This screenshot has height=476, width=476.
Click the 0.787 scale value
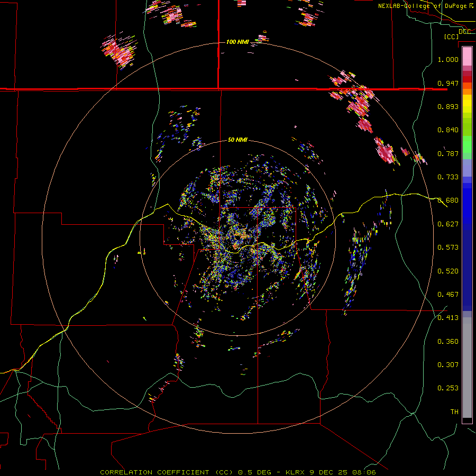448,153
